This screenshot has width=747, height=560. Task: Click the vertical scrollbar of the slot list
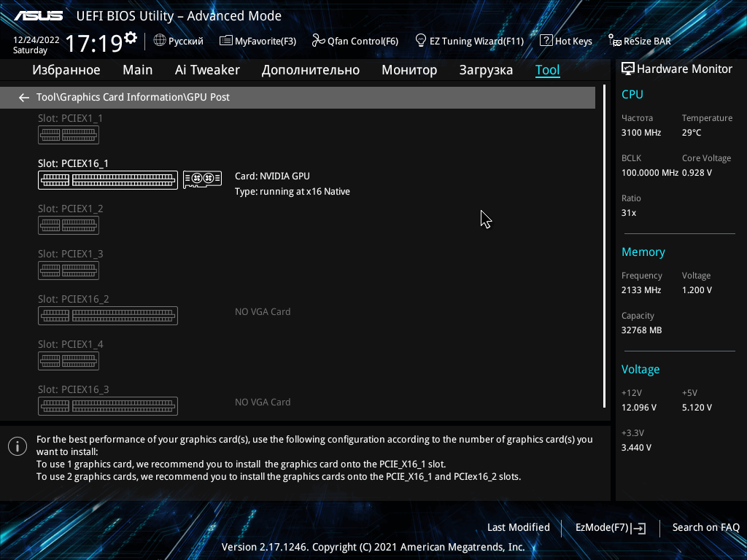coord(604,246)
